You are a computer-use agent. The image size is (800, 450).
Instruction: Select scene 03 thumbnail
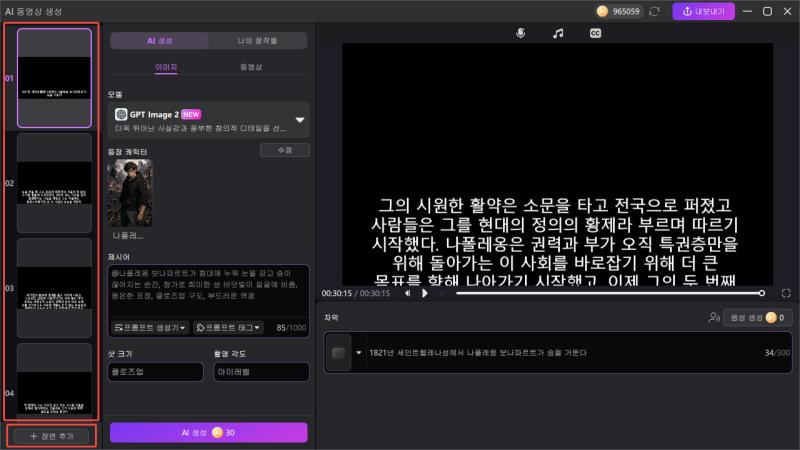click(x=54, y=288)
